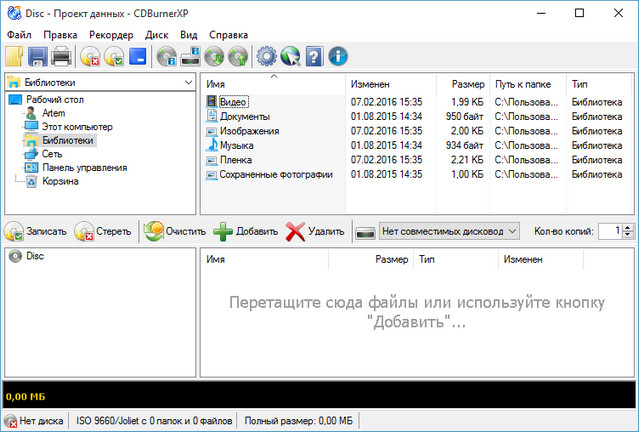Screen dimensions: 639x432
Task: Open the Нет совместимых дисковод drive dropdown
Action: point(512,231)
